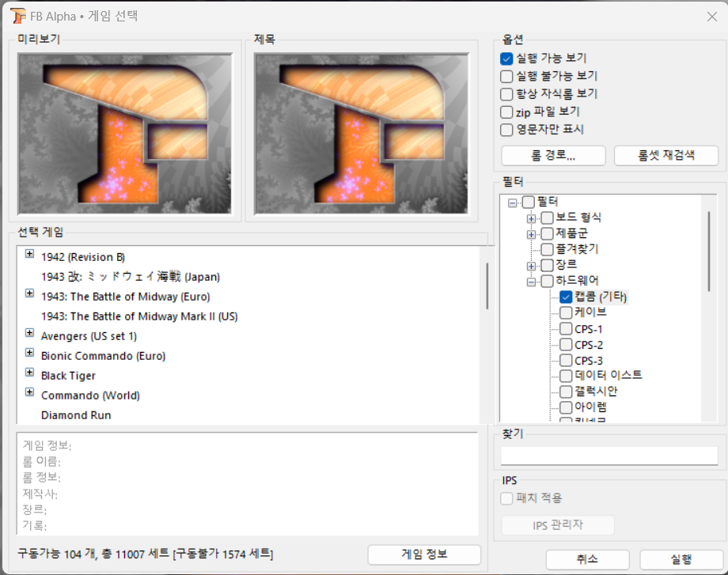The image size is (728, 575).
Task: Expand the 장르 filter node
Action: click(531, 266)
